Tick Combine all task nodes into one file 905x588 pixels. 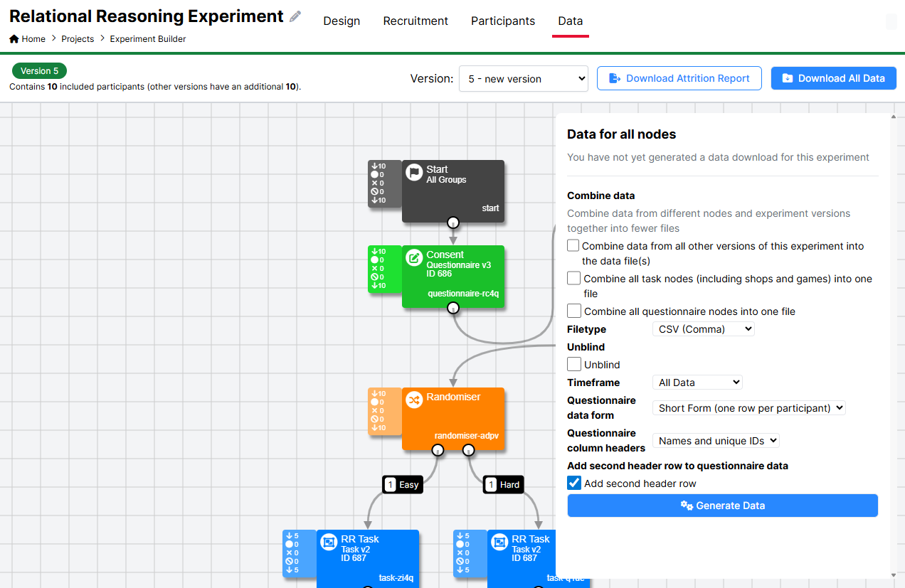point(573,278)
